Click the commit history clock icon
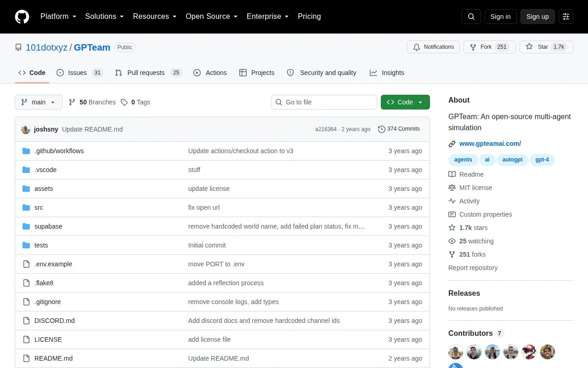The height and width of the screenshot is (368, 588). coord(381,129)
